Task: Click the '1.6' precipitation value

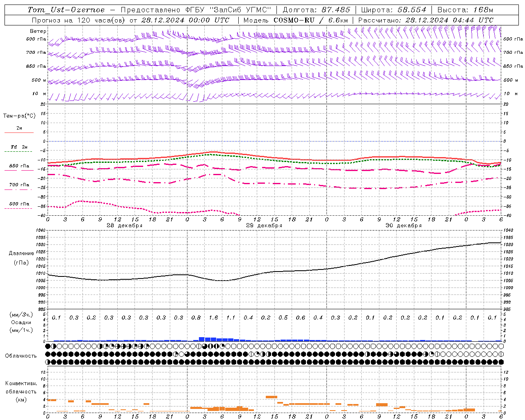Action: click(213, 317)
